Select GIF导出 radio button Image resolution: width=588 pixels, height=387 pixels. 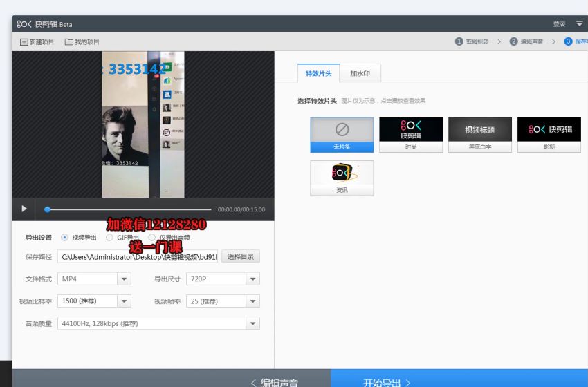click(x=109, y=238)
